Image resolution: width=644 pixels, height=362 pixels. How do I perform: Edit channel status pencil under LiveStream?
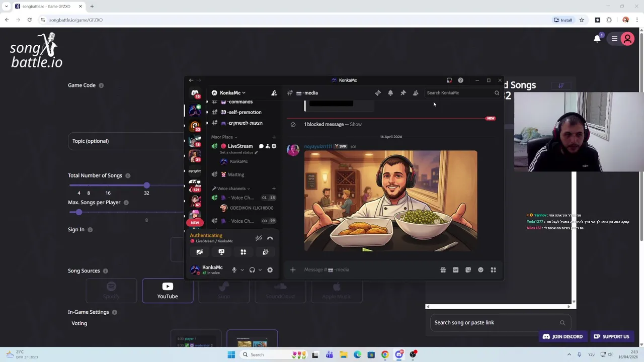click(256, 152)
